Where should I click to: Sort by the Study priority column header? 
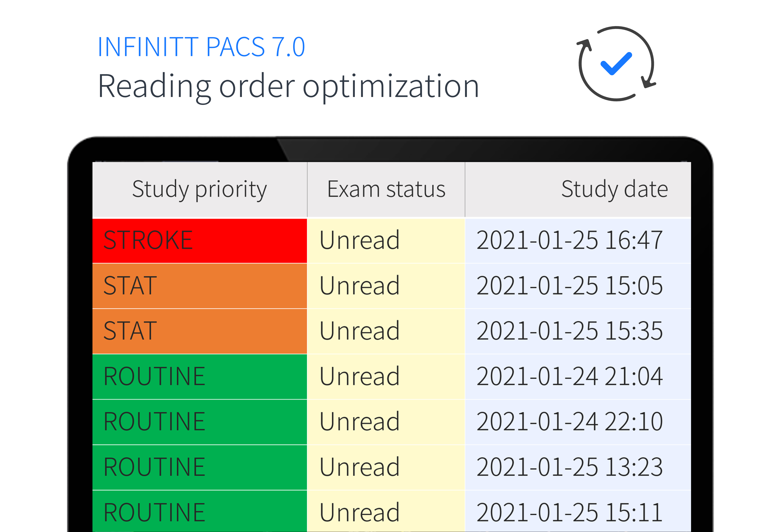pyautogui.click(x=200, y=189)
